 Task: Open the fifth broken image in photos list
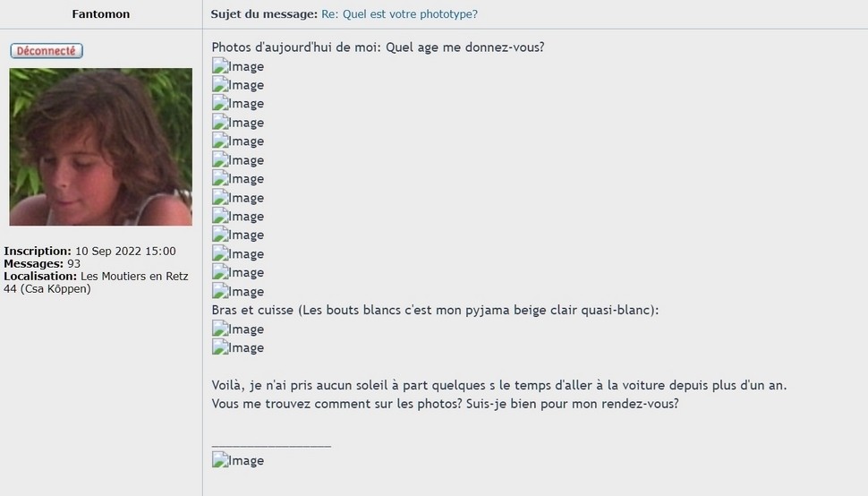click(238, 141)
